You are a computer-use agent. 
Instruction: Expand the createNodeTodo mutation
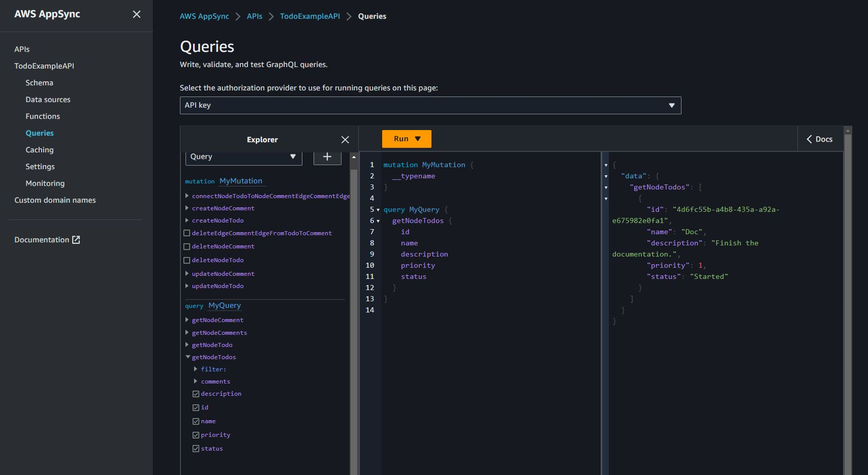(187, 220)
